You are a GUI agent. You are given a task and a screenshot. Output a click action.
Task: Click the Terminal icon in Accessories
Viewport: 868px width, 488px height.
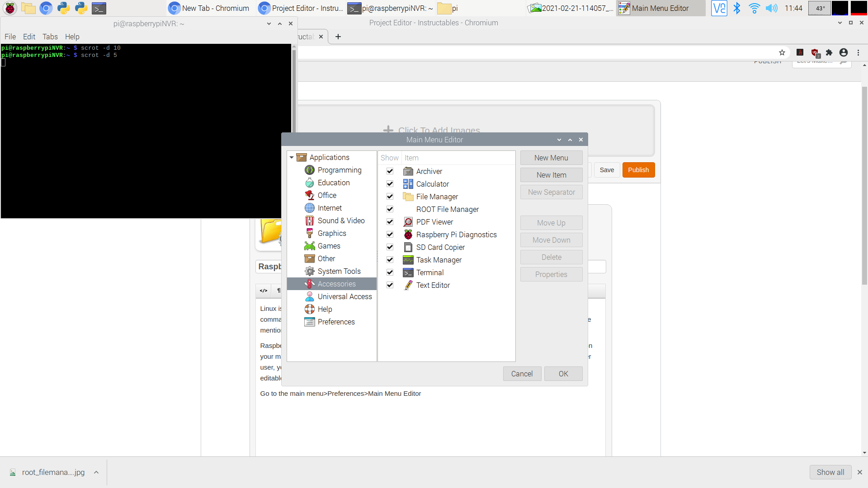tap(407, 272)
